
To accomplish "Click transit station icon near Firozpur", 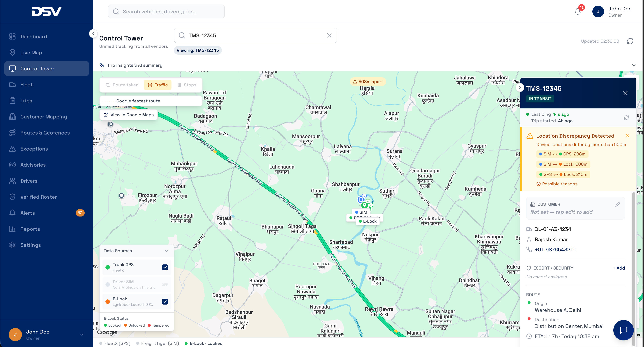I will pyautogui.click(x=122, y=196).
